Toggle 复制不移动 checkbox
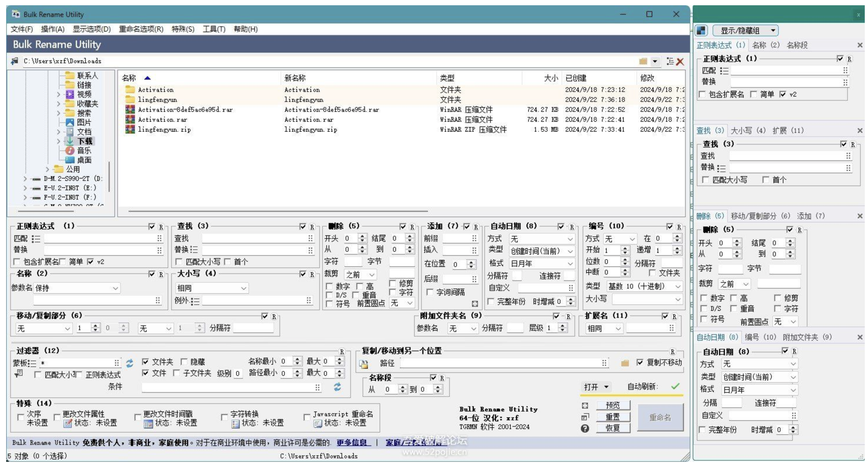The width and height of the screenshot is (868, 463). [639, 362]
